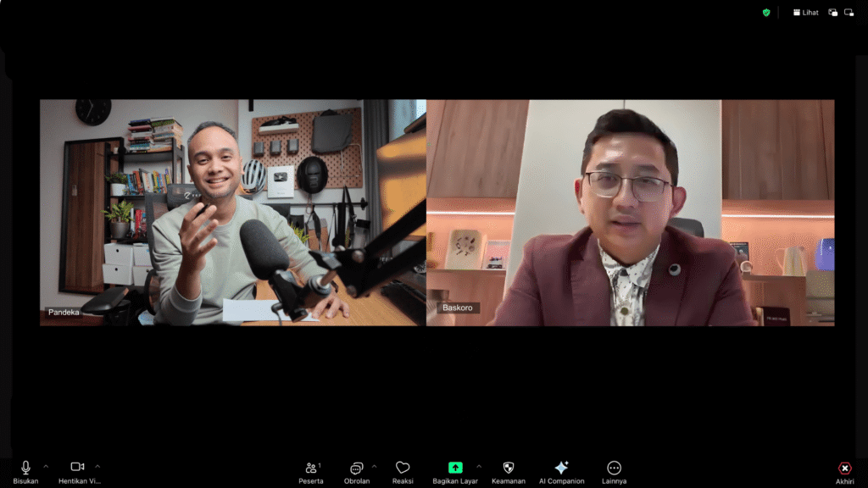Start sharing with Bagikan Layar
The image size is (868, 488).
tap(456, 469)
